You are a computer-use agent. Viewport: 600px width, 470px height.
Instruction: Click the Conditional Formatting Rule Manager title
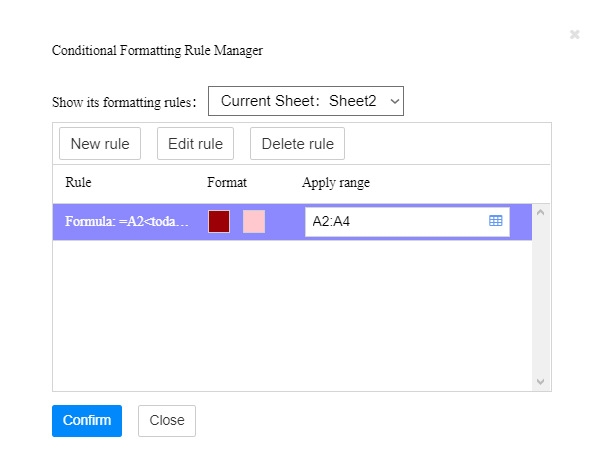157,49
